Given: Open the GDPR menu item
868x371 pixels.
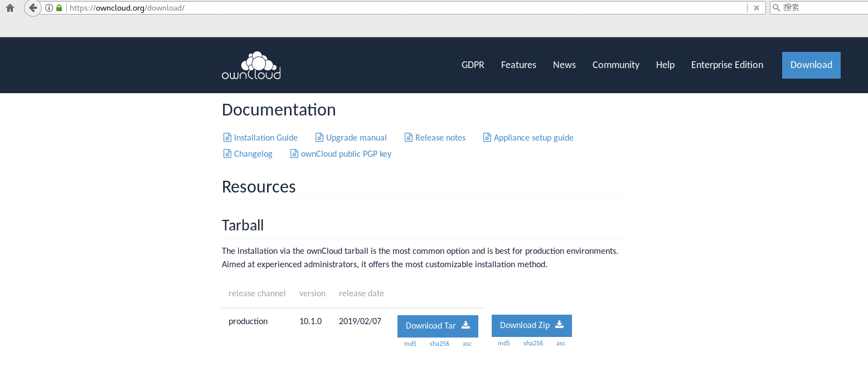Looking at the screenshot, I should click(473, 65).
